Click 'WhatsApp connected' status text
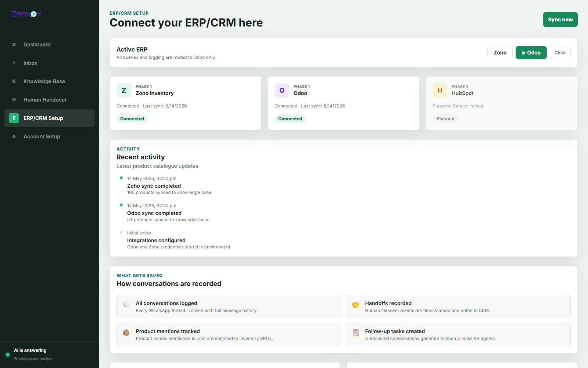Image resolution: width=588 pixels, height=368 pixels. (33, 359)
